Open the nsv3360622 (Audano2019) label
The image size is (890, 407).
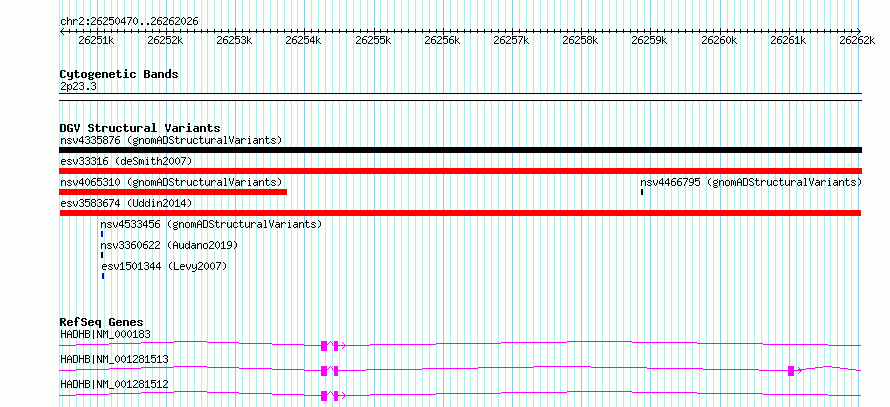169,245
